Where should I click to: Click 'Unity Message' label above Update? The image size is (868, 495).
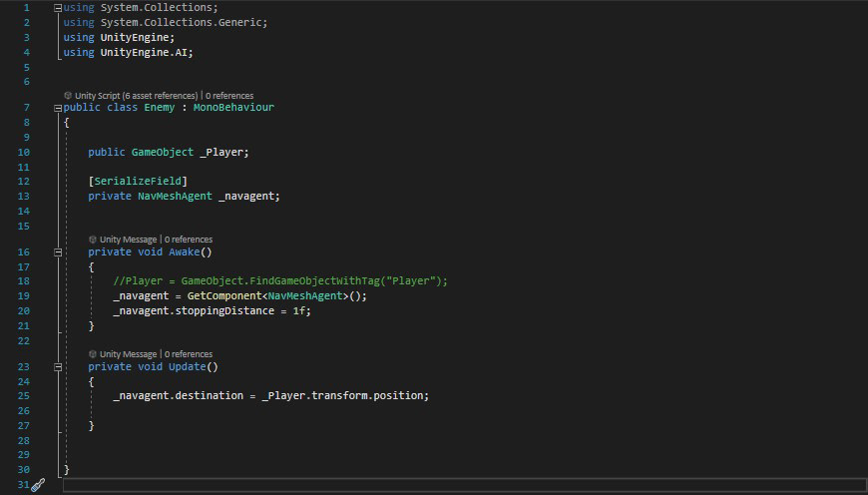point(128,354)
